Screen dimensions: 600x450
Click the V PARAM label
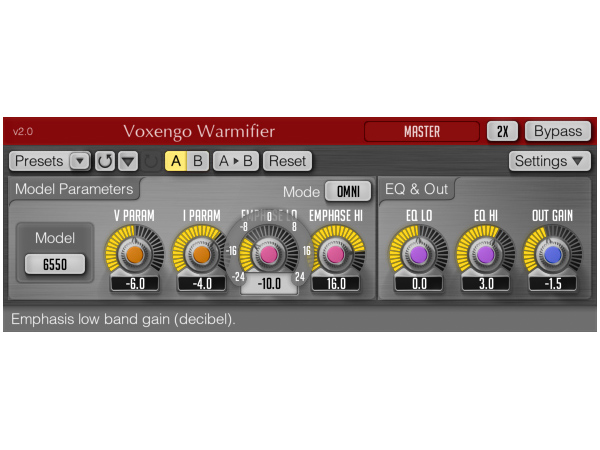pos(134,216)
